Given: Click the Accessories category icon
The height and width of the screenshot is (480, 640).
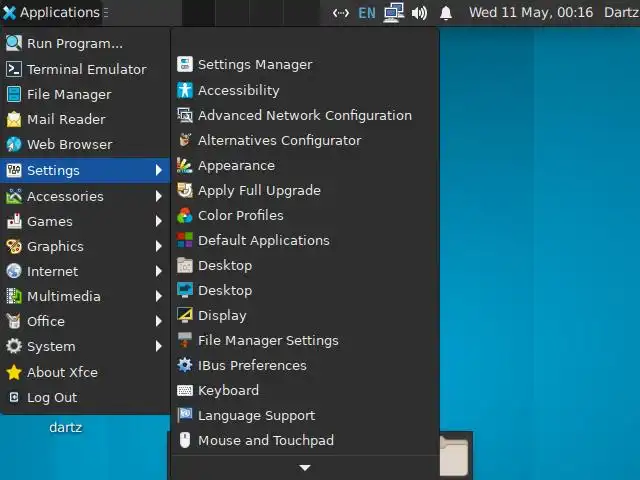Looking at the screenshot, I should [x=14, y=196].
